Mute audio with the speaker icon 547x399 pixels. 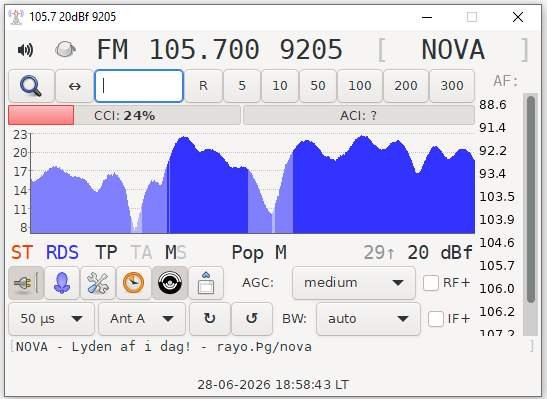(x=25, y=50)
